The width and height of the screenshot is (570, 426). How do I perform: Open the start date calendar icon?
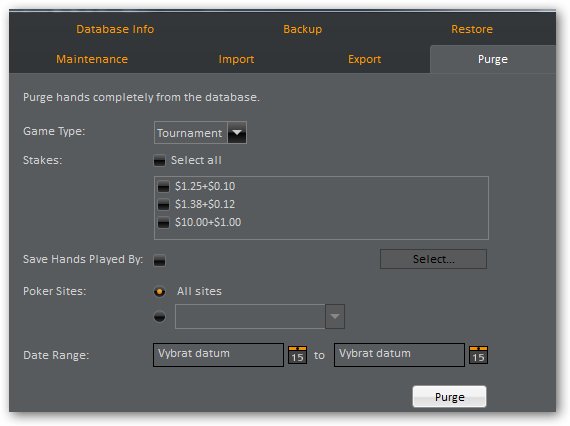[297, 355]
